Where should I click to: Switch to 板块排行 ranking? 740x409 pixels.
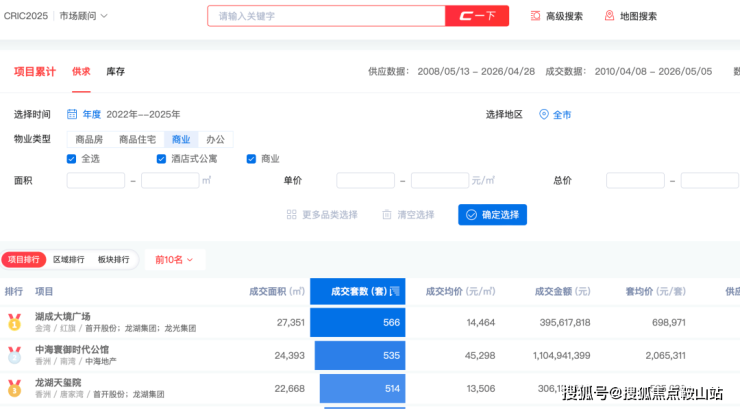click(113, 259)
